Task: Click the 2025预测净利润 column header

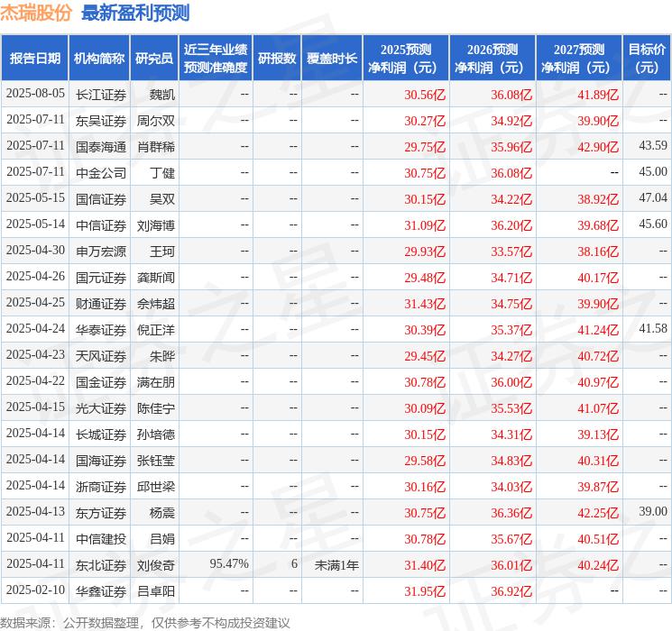Action: pos(406,59)
